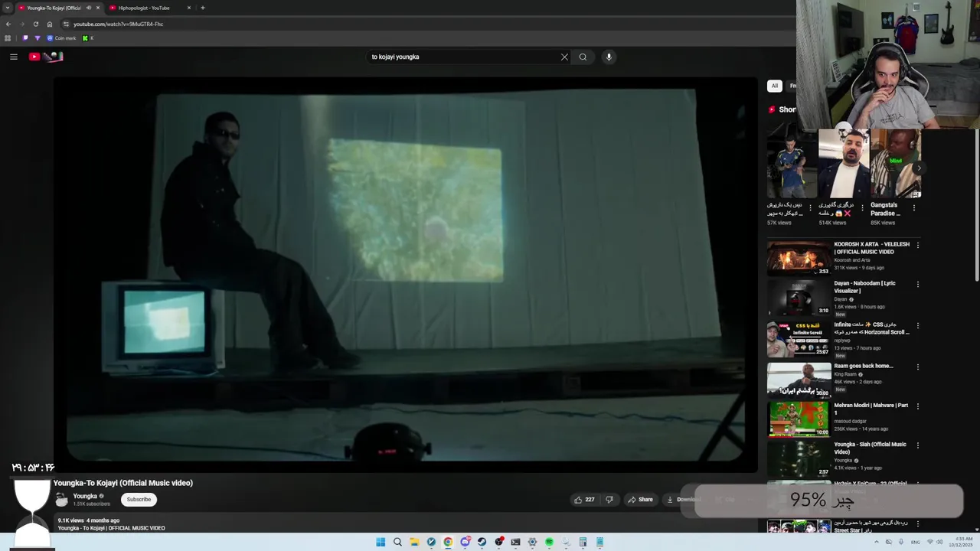Open the Calculator app from the taskbar

click(583, 542)
